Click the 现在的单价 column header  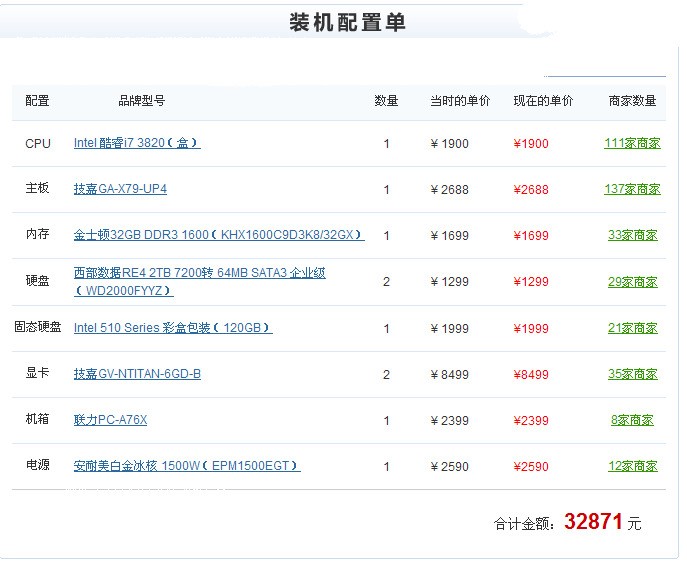(543, 101)
